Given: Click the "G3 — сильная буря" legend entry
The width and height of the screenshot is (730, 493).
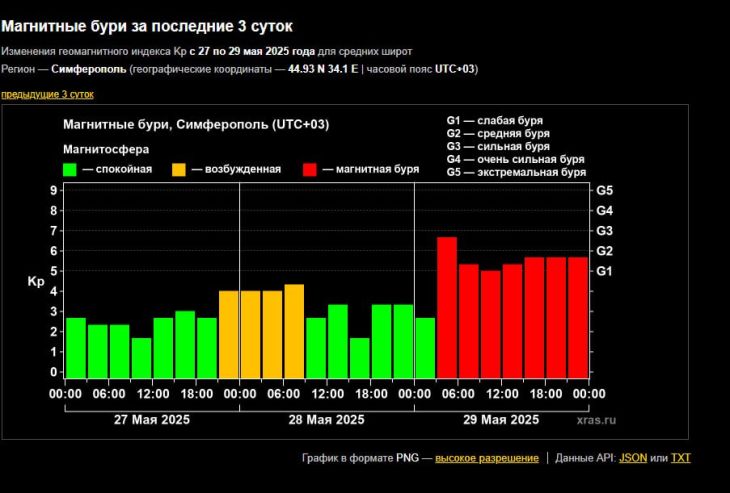Looking at the screenshot, I should click(498, 146).
